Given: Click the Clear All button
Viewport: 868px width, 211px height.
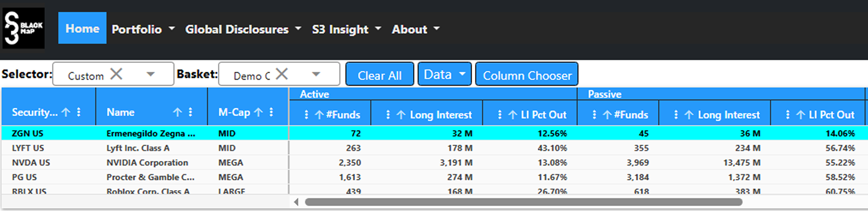Looking at the screenshot, I should pos(380,74).
